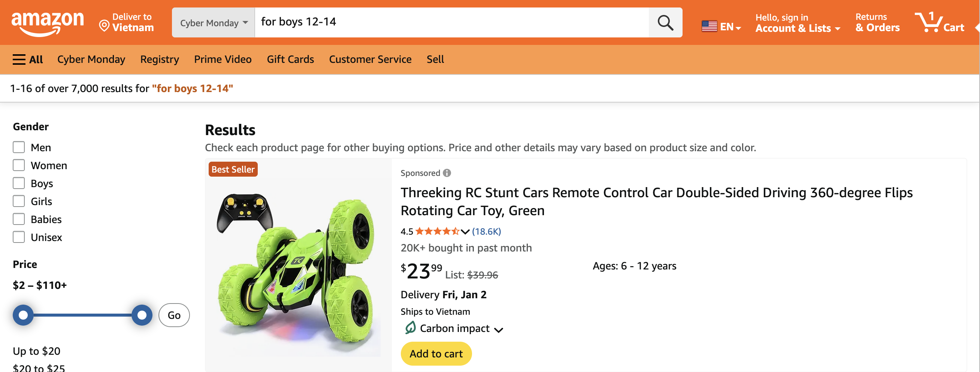
Task: Click the magnifying glass search icon
Action: pyautogui.click(x=665, y=22)
